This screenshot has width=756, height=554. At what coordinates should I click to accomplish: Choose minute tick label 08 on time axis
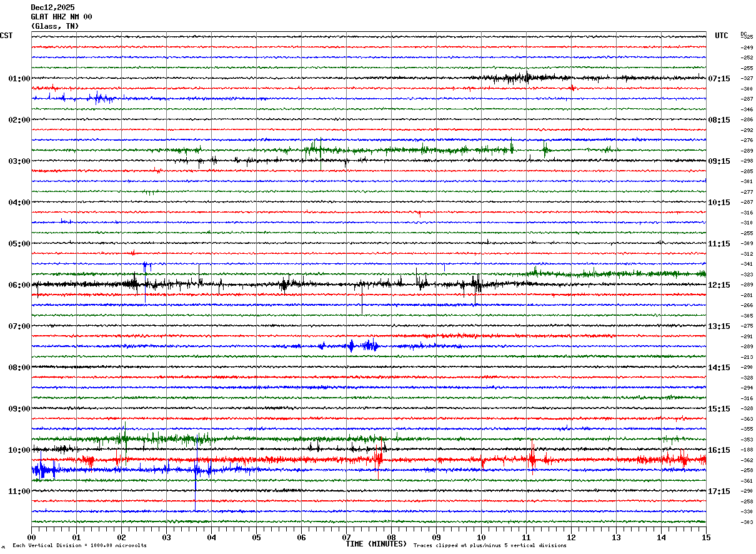tap(391, 537)
